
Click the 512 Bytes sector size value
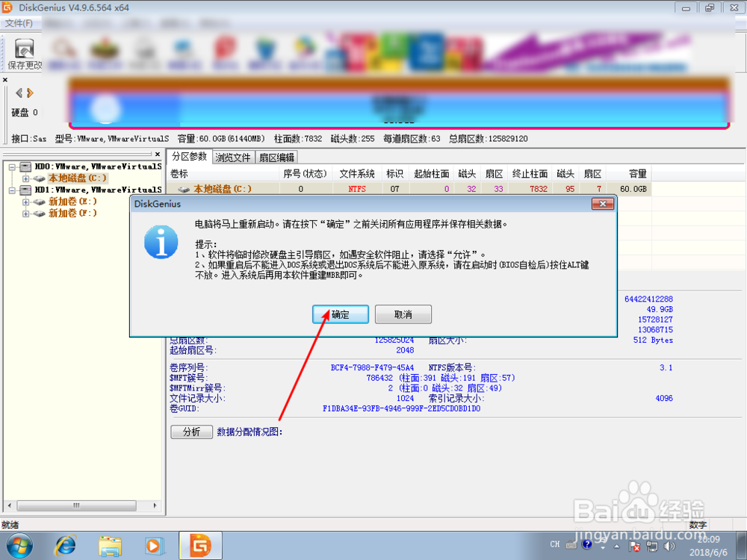[653, 340]
